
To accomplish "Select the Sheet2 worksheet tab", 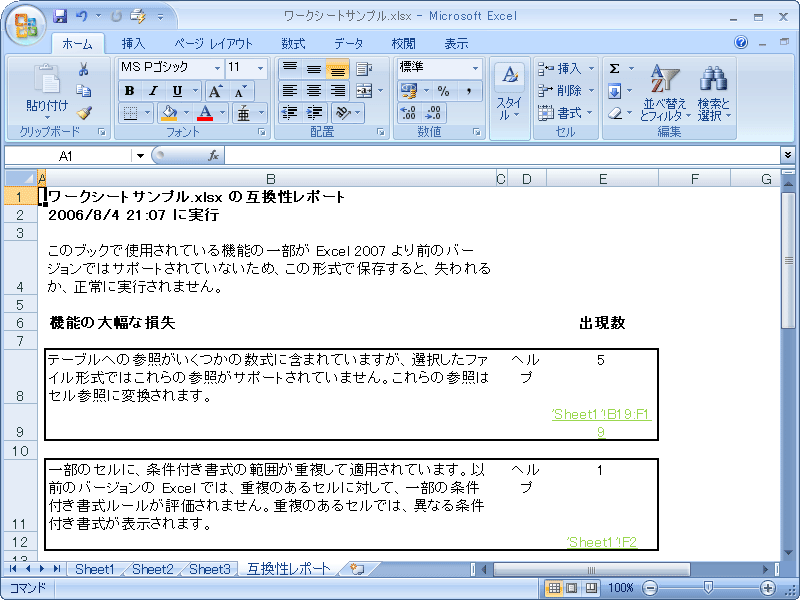I will pos(153,569).
